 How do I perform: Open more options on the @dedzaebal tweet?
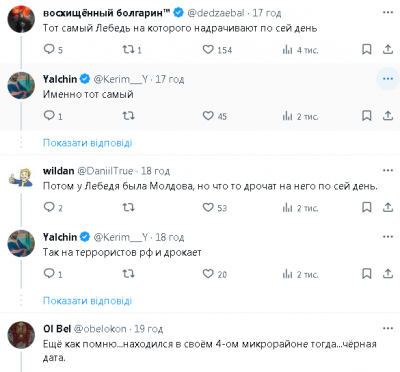point(388,13)
